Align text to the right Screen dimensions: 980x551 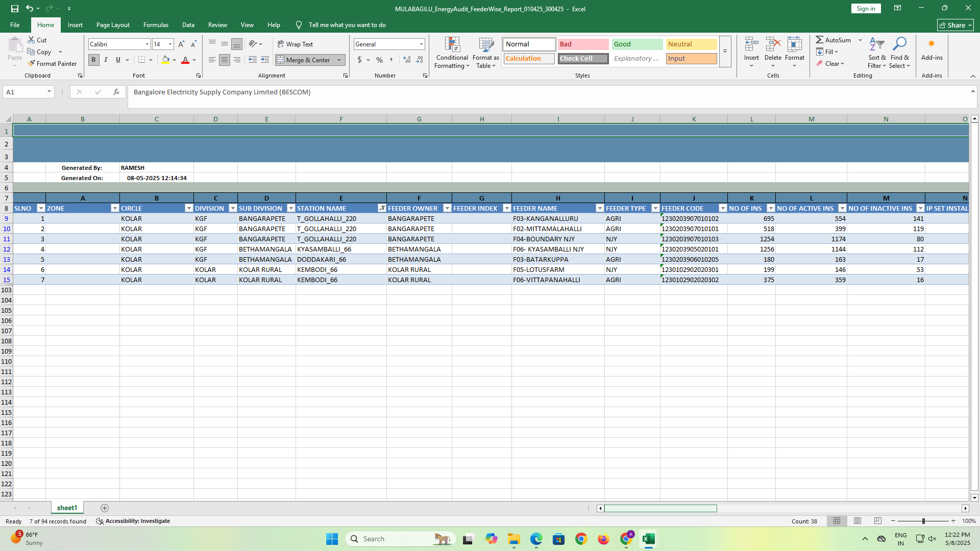[237, 60]
